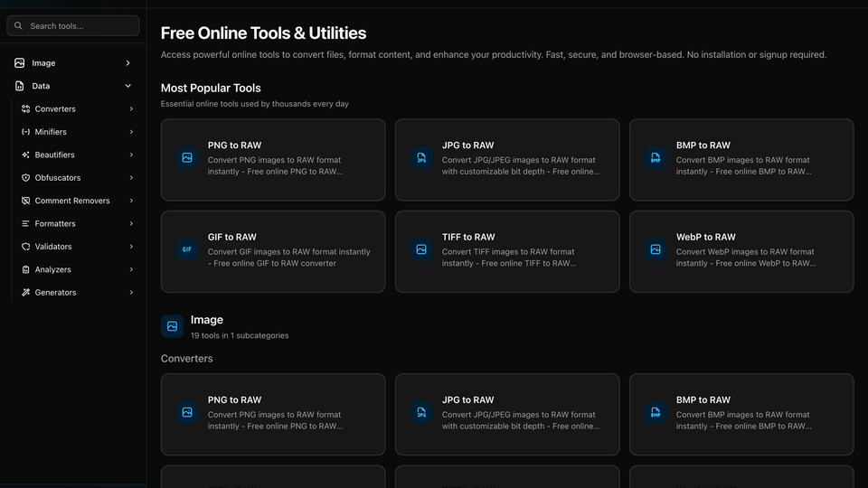Expand the Obfuscators submenu arrow

tap(131, 178)
